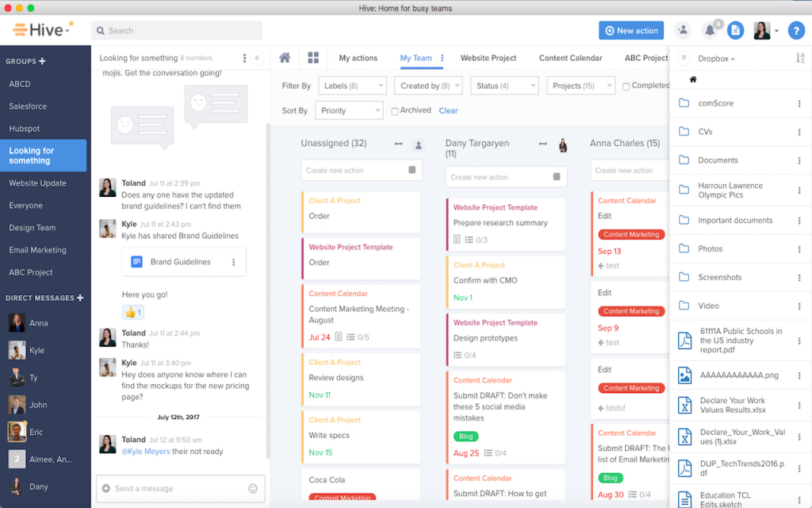Collapse chat panel with double chevron icon

click(x=257, y=58)
